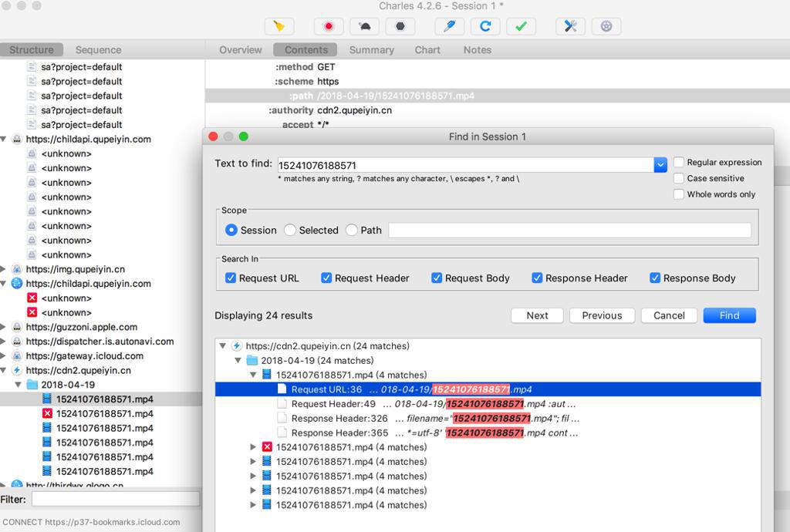
Task: Collapse the cdn2.qupeiyin.cn (24 matches) result group
Action: point(223,345)
